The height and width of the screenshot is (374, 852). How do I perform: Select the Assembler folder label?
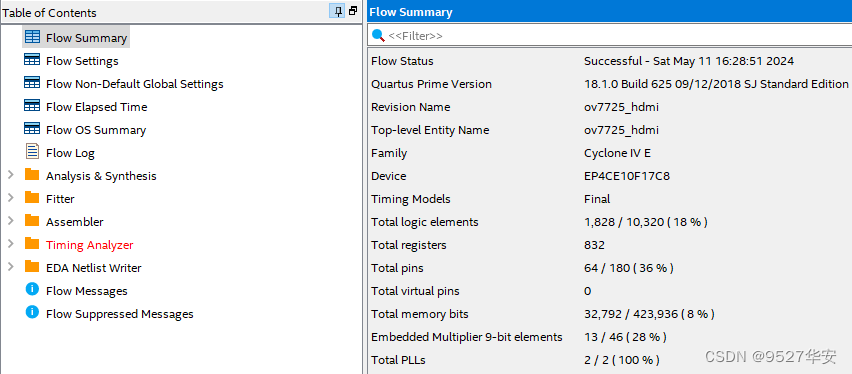point(74,222)
